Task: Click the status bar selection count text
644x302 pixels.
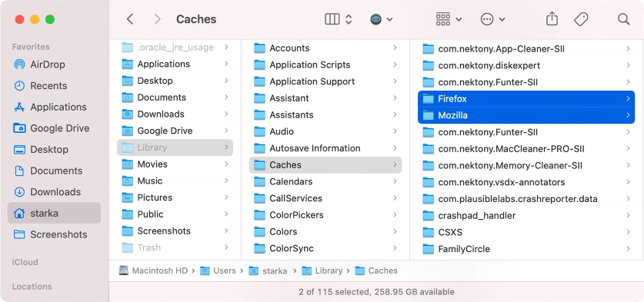Action: pyautogui.click(x=376, y=292)
